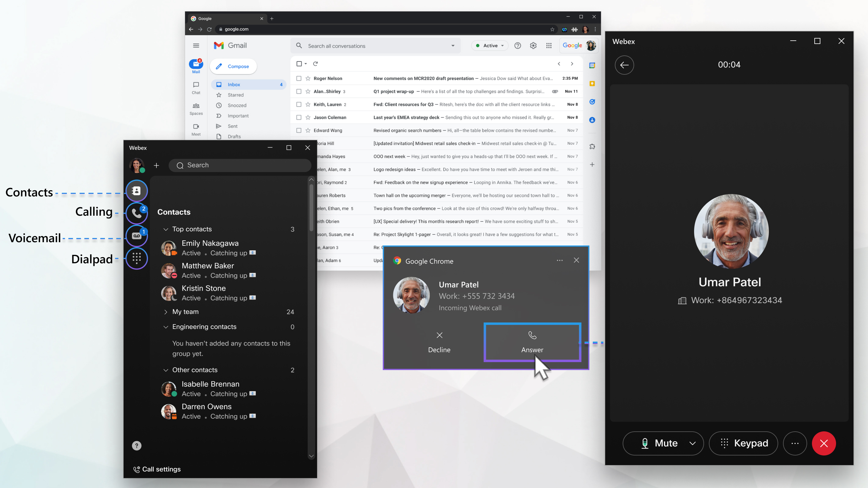Open Google Calendar side panel icon
868x488 pixels.
(x=592, y=65)
